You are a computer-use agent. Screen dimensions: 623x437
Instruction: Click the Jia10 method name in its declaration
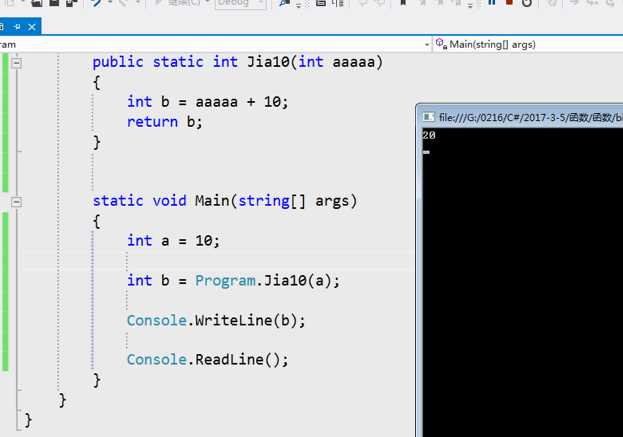[x=269, y=62]
